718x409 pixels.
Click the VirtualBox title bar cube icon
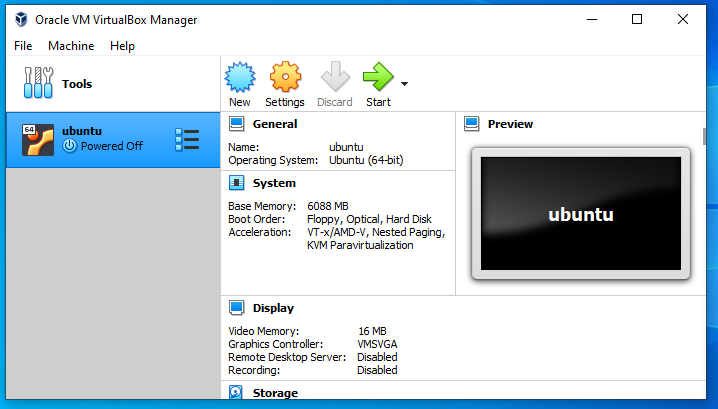[21, 19]
